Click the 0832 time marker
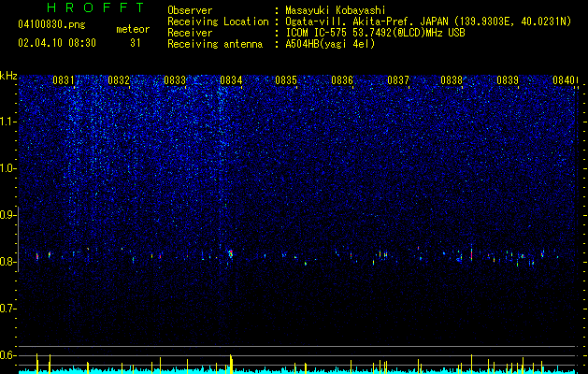Screen dimensions: 588x374 [119, 80]
